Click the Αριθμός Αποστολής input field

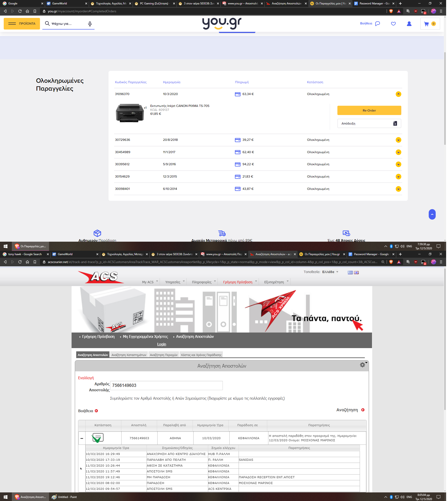[166, 385]
